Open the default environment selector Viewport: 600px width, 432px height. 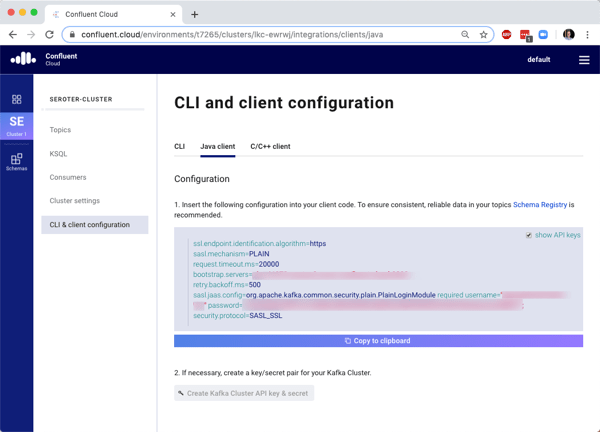tap(539, 60)
